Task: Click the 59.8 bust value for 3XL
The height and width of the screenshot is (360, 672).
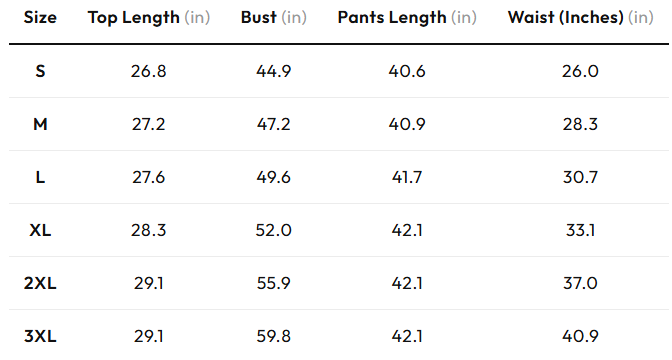Action: [x=273, y=336]
